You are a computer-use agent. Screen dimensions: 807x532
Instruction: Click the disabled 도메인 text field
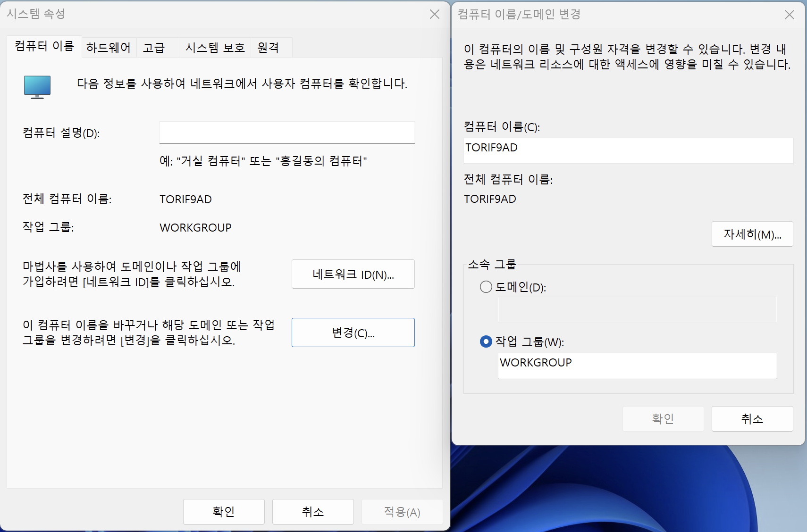coord(638,309)
